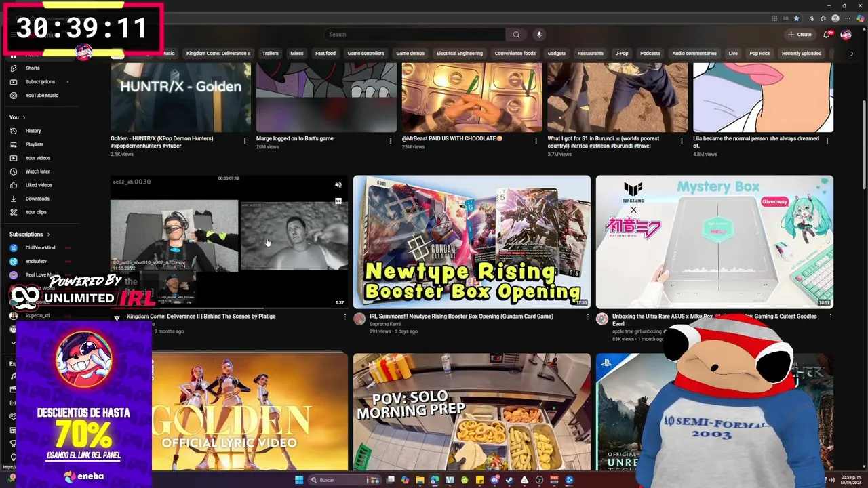Image resolution: width=868 pixels, height=488 pixels.
Task: Open the YouTube account avatar menu
Action: (846, 34)
